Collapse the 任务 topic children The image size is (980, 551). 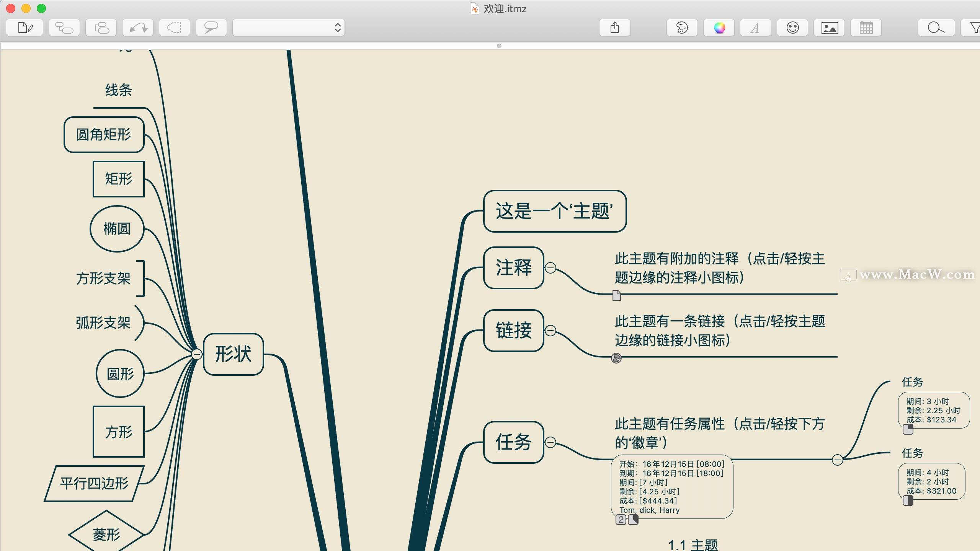550,442
